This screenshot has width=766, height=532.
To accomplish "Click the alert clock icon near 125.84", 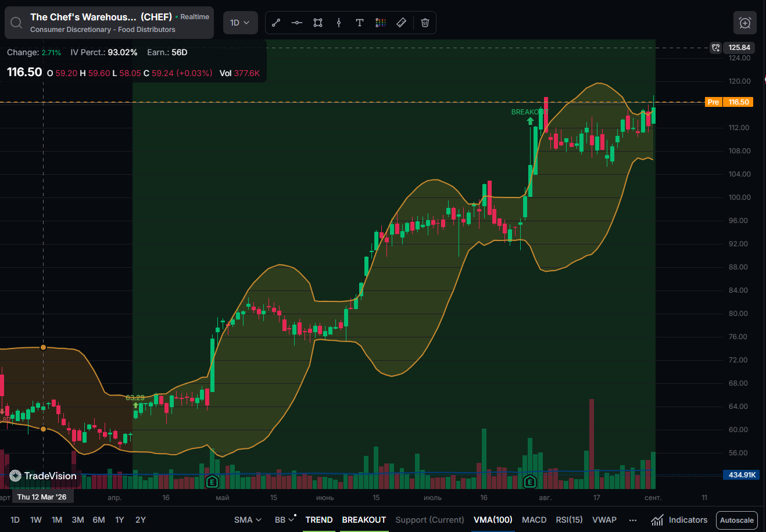I will [716, 48].
